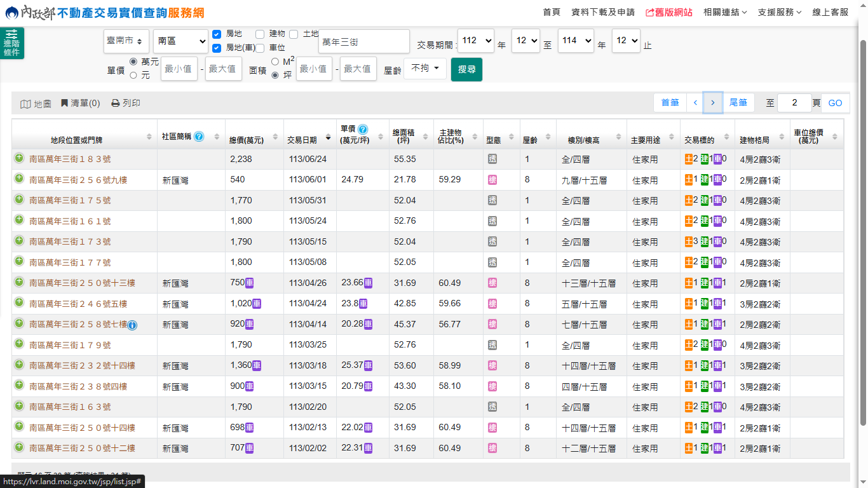Enable the 建物 checkbox
Viewport: 868px width, 488px height.
click(x=260, y=34)
